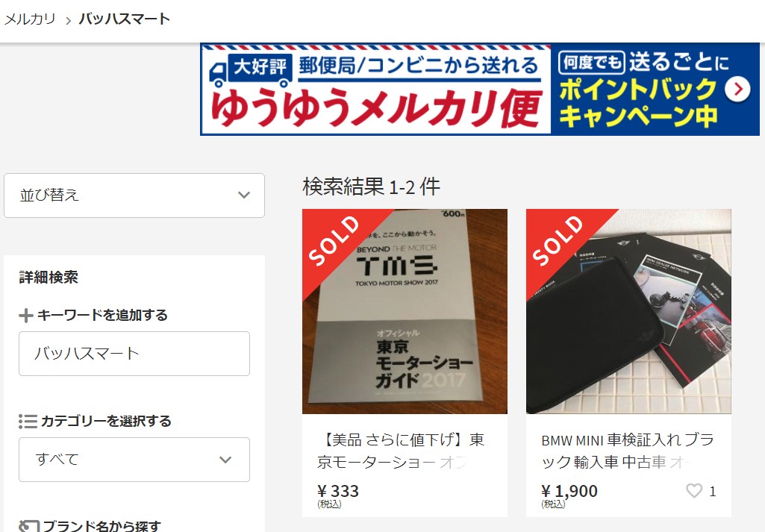
Task: Open the バッハスマート breadcrumb item
Action: click(x=125, y=19)
